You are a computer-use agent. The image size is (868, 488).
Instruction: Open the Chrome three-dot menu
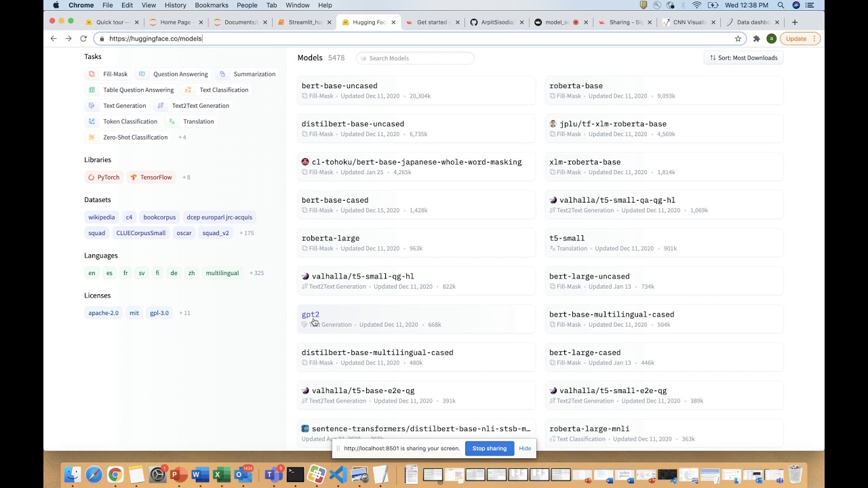point(815,39)
